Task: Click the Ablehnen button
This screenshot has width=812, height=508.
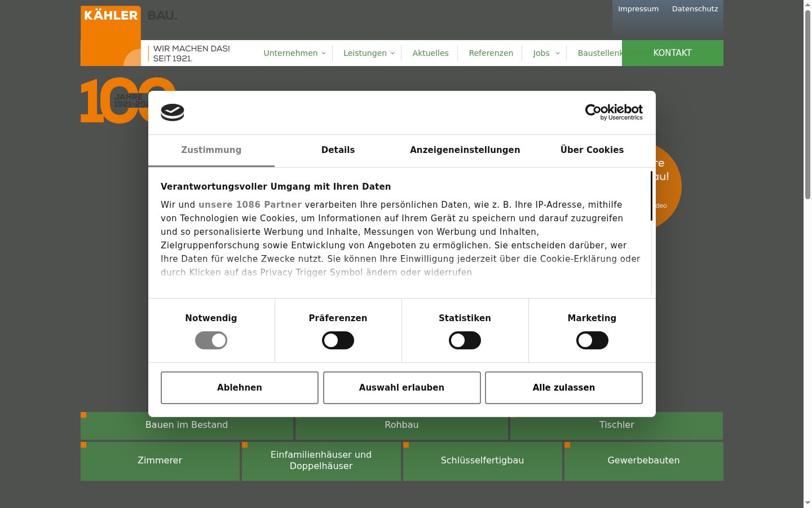Action: 240,388
